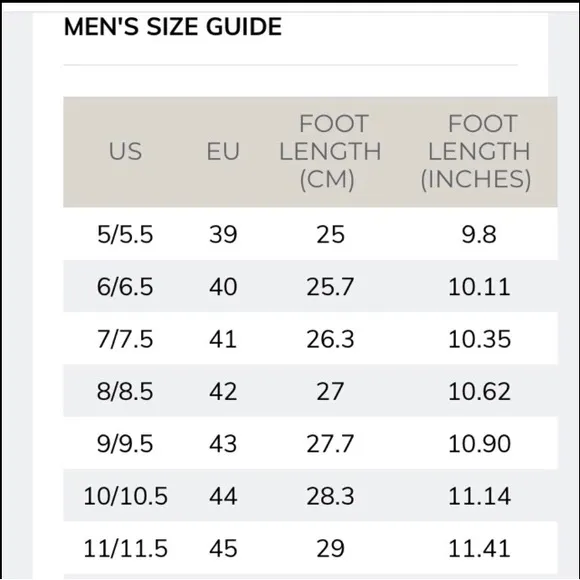Click the 11.14 inches cell
Image resolution: width=580 pixels, height=580 pixels.
pos(479,496)
